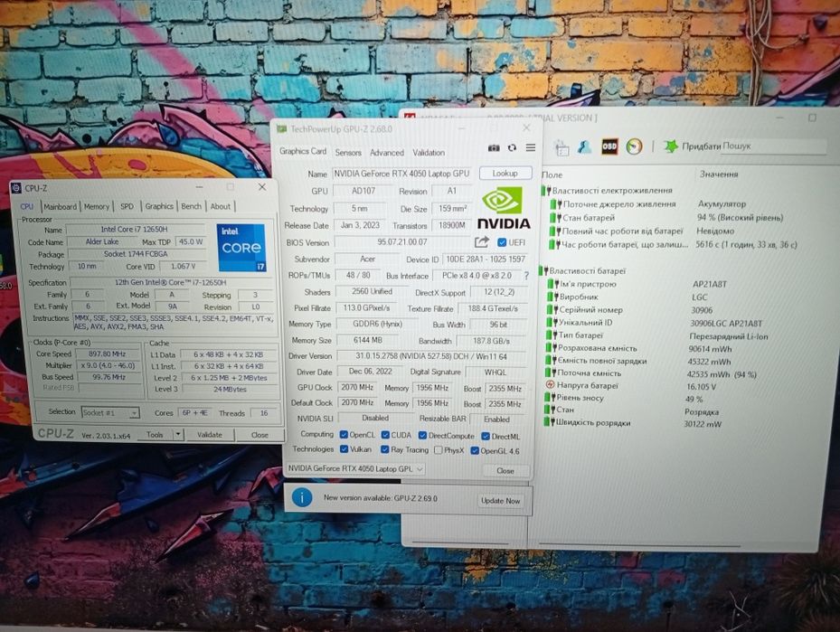Screen dimensions: 840x632
Task: Open the Socket #1 selection dropdown
Action: click(x=110, y=412)
